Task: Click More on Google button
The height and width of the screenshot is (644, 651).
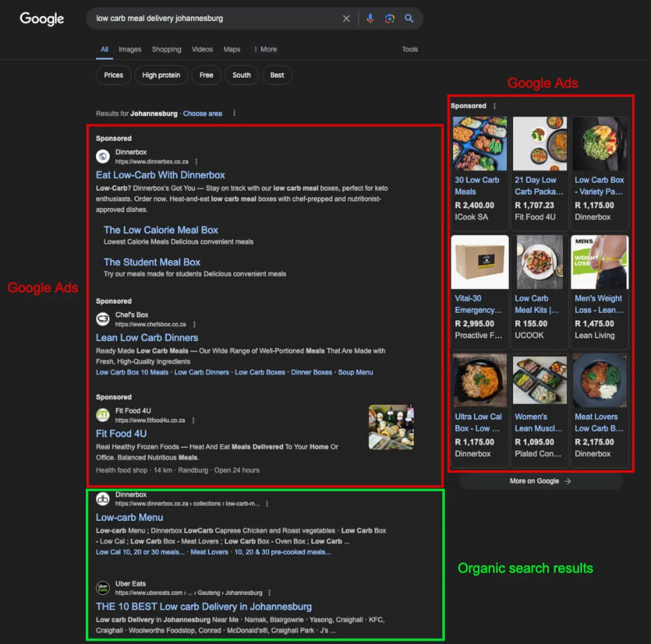Action: (541, 481)
